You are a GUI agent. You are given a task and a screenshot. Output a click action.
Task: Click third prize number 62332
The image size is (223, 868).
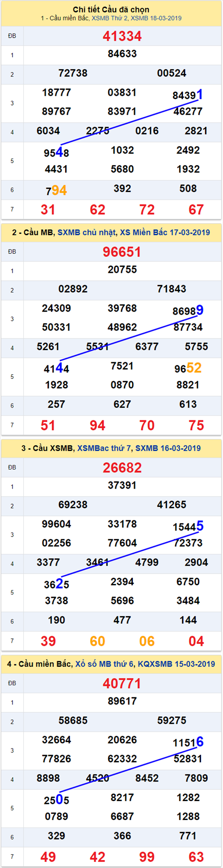tap(122, 759)
